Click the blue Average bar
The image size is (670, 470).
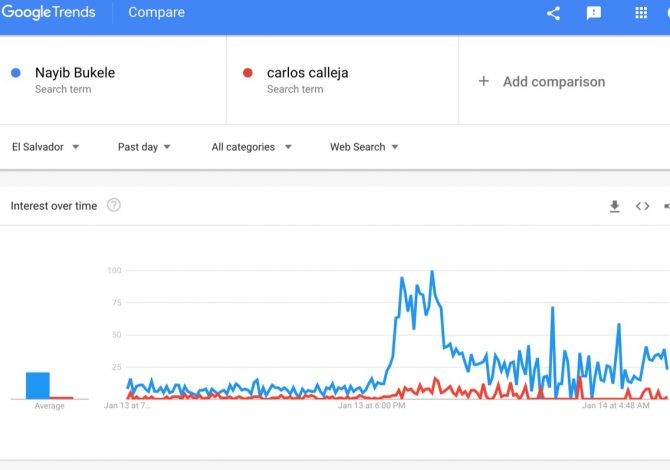[38, 385]
